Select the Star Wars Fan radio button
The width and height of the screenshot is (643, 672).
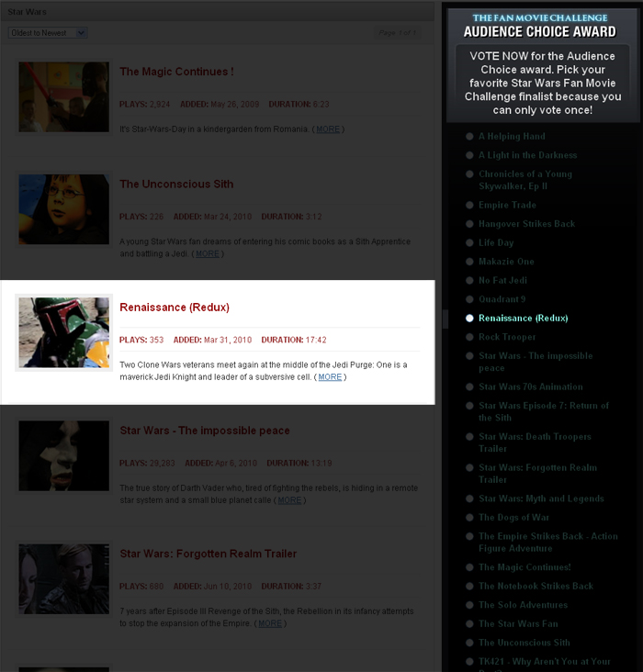(469, 623)
